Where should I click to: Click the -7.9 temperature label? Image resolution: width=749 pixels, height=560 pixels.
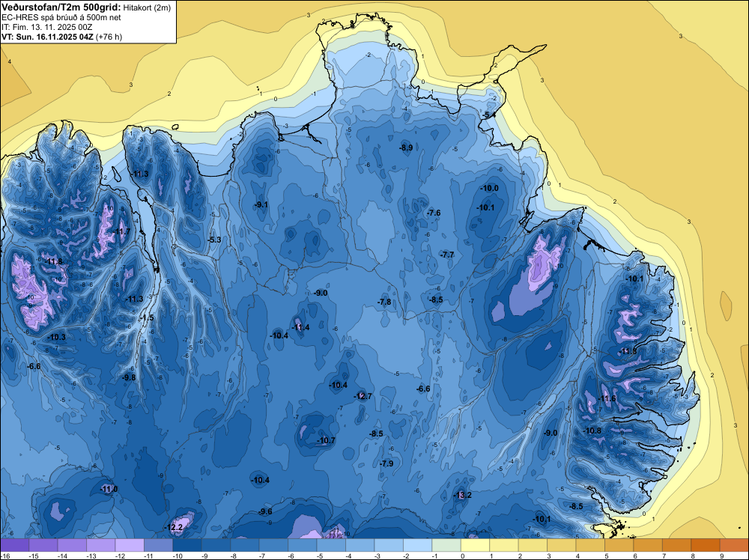386,463
